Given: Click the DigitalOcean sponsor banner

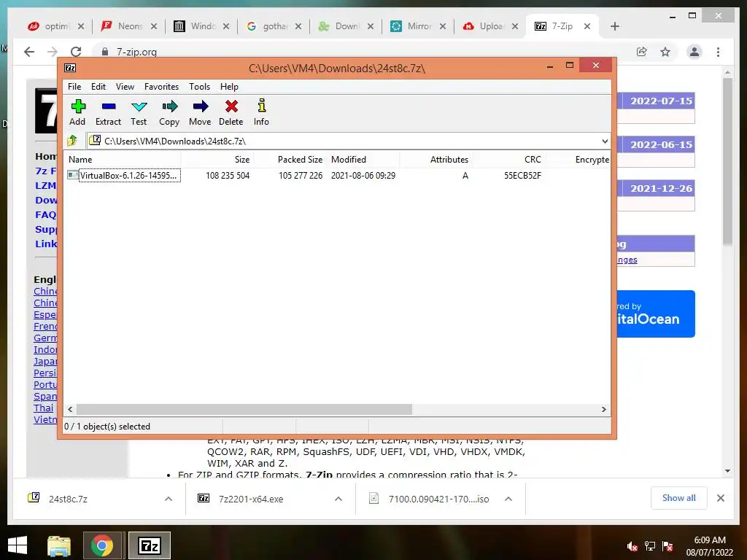Looking at the screenshot, I should (656, 314).
